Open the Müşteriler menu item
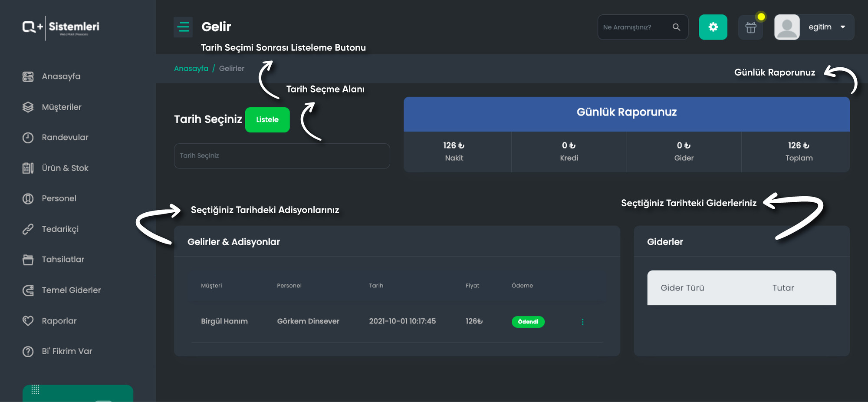Screen dimensions: 868x402 coord(62,107)
